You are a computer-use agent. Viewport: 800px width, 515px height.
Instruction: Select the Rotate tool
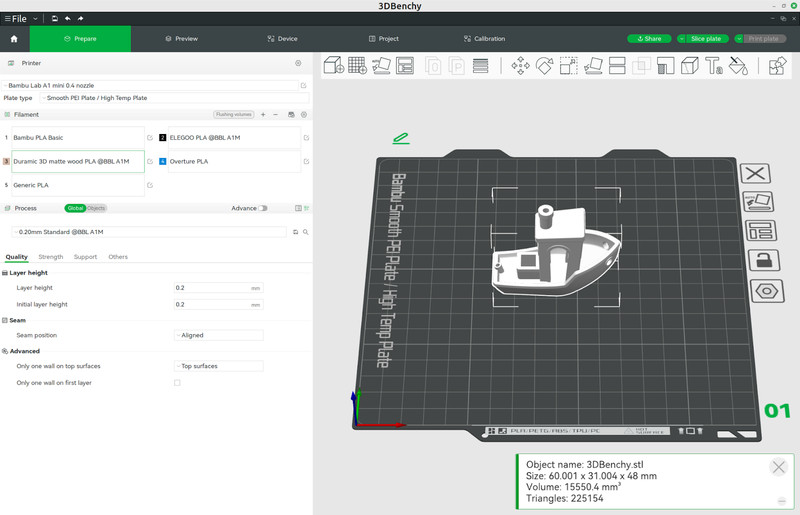point(544,65)
